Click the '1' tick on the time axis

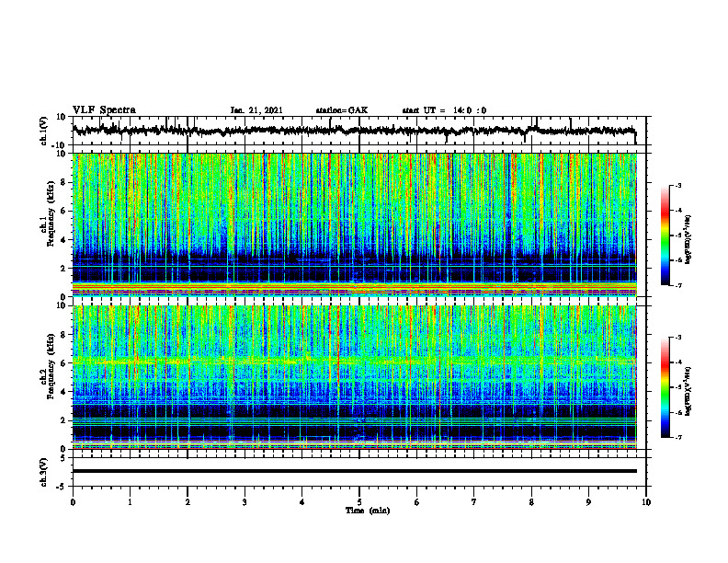[x=130, y=502]
